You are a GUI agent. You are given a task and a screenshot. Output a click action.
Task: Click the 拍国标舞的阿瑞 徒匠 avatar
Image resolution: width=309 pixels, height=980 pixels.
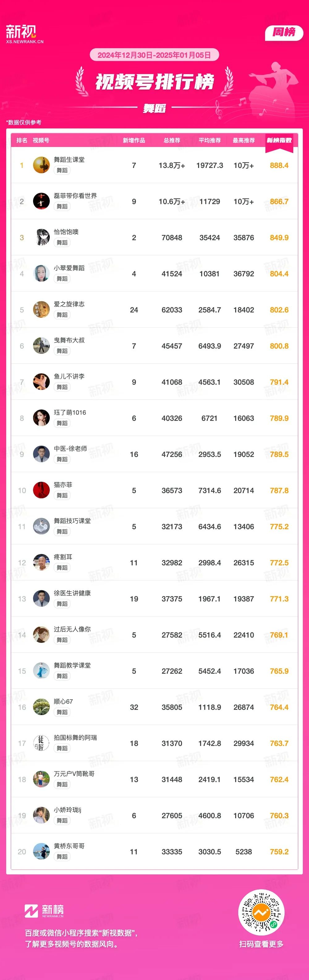coord(41,743)
